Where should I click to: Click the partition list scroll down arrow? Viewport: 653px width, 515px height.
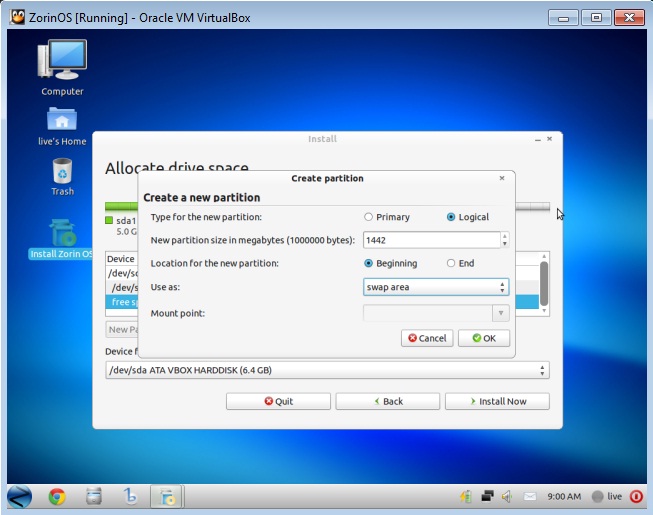click(544, 311)
